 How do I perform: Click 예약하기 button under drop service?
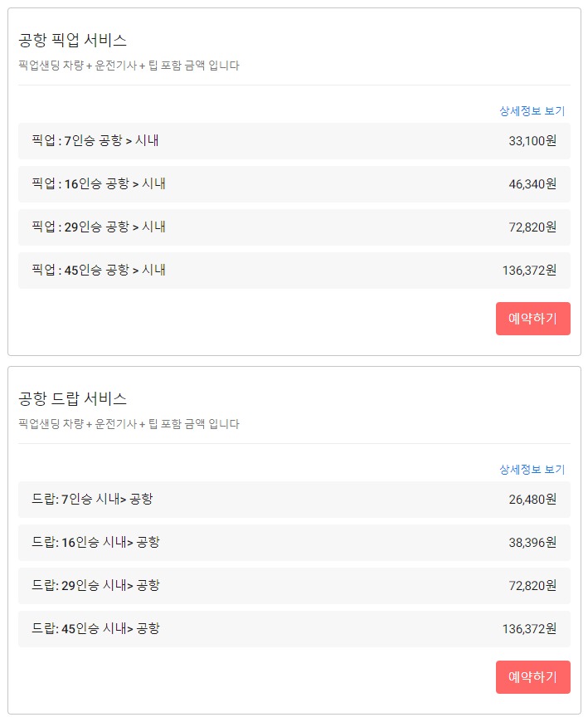click(x=532, y=677)
